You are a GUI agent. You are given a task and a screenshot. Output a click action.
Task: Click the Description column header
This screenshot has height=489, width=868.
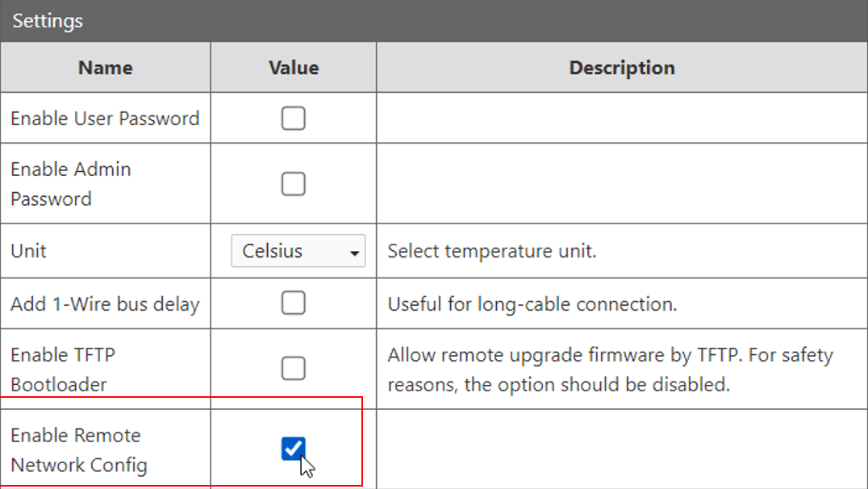pos(622,68)
